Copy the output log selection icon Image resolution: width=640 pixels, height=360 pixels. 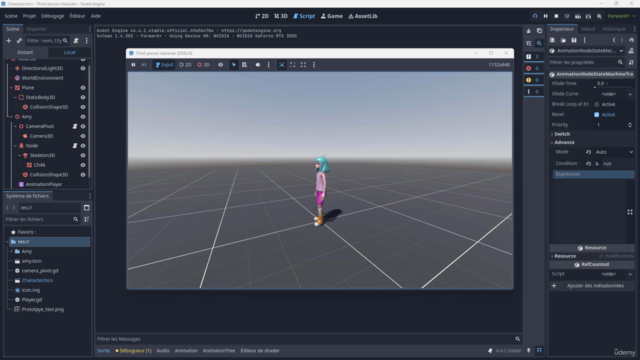(539, 31)
